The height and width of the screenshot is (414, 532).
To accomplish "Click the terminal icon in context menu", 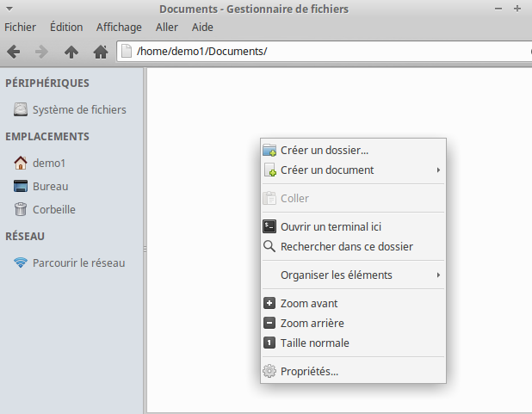I will point(269,227).
